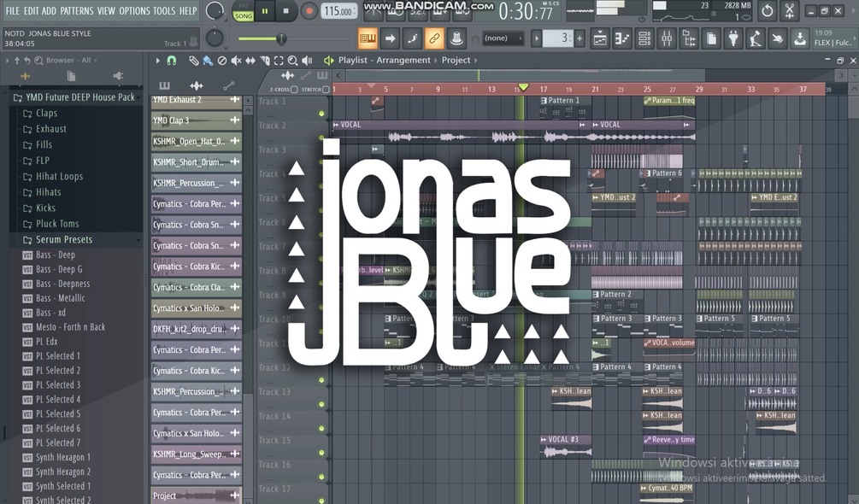
Task: Choose the dashed-box Select tool
Action: tap(279, 60)
